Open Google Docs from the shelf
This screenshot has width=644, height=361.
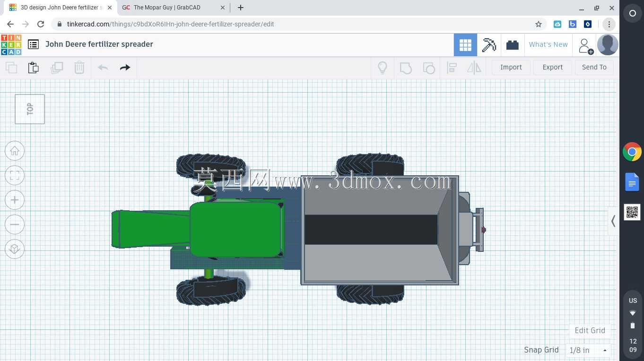(632, 182)
